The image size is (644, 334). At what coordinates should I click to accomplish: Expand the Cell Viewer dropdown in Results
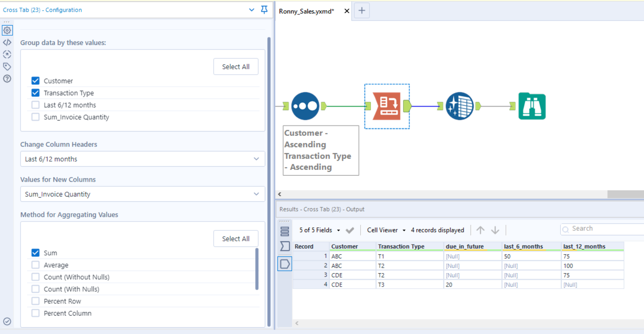385,230
